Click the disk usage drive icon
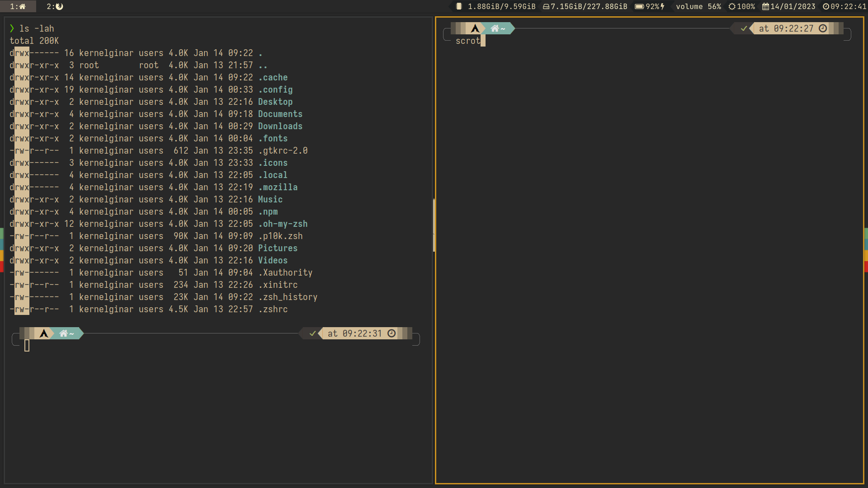 point(546,6)
